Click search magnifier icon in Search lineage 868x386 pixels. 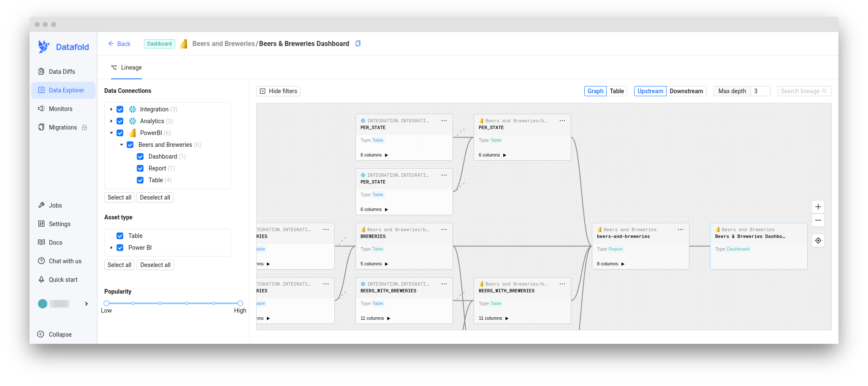coord(825,91)
